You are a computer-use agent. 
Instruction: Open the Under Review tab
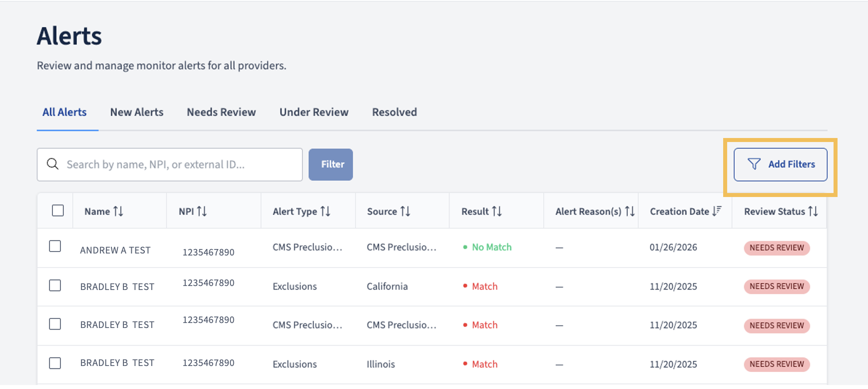pyautogui.click(x=314, y=112)
